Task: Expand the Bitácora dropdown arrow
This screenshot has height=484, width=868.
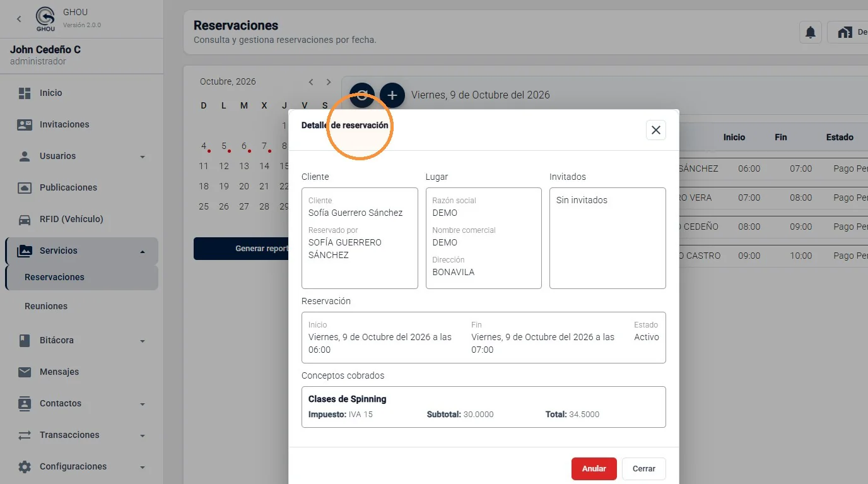Action: pos(143,341)
